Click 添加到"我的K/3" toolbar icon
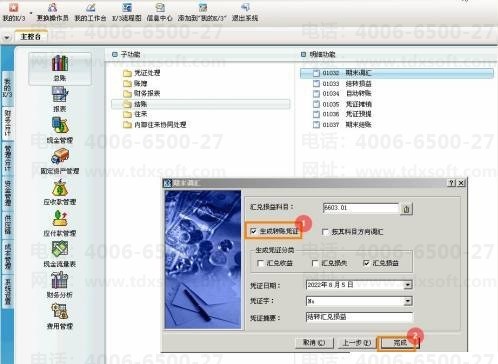Viewport: 498px width, 364px height. point(202,13)
